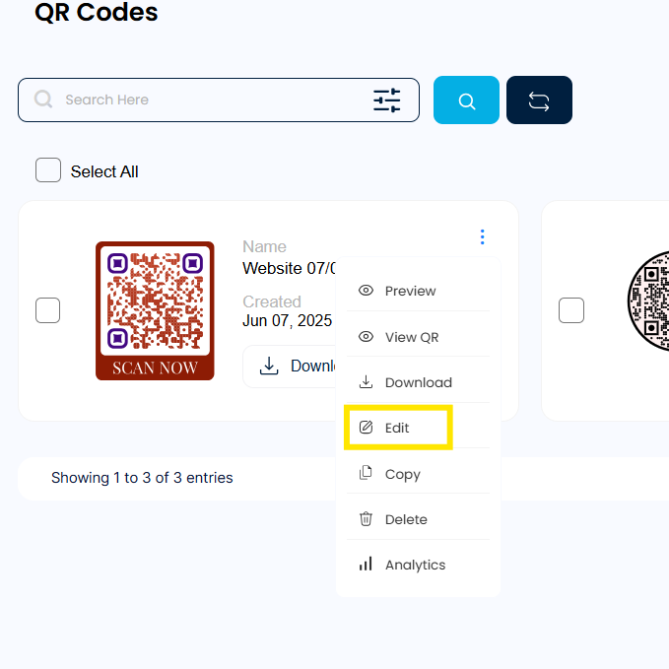
Task: Open the filter sliders icon in search bar
Action: click(x=387, y=100)
